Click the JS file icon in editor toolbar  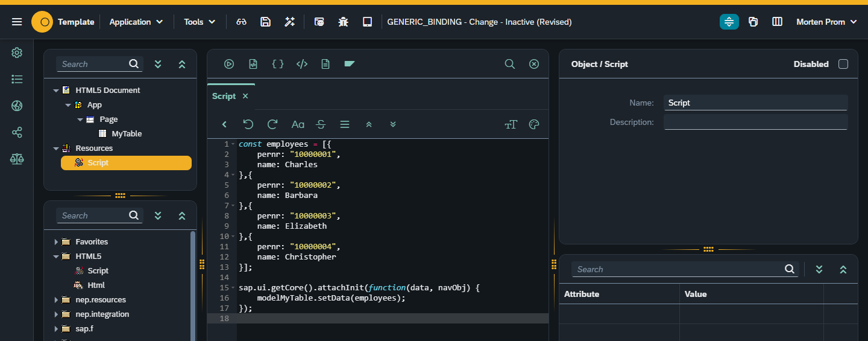pos(253,64)
